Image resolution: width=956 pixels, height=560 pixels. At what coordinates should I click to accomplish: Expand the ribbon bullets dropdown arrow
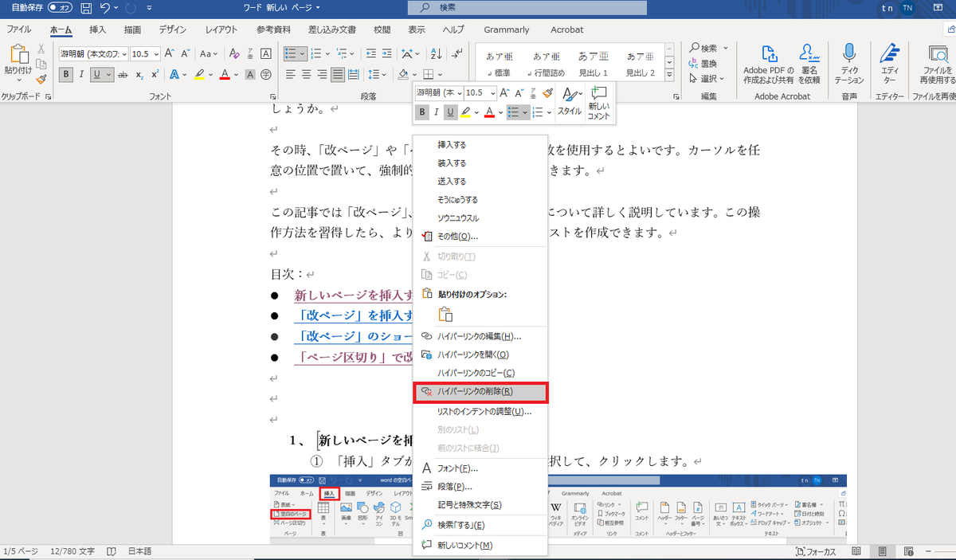(302, 54)
